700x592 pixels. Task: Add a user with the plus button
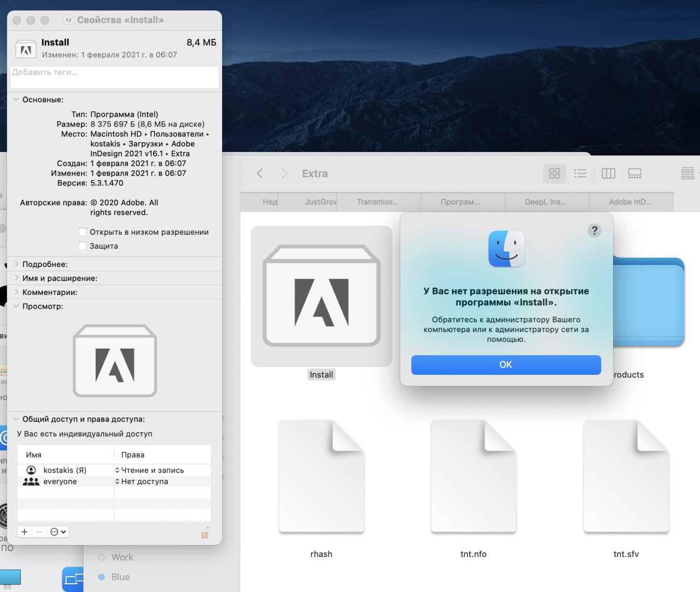tap(25, 532)
